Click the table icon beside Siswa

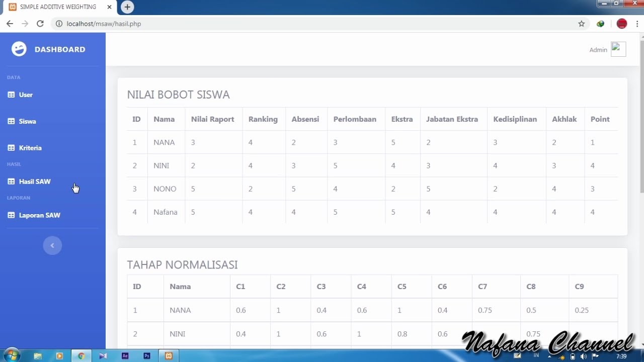[11, 121]
